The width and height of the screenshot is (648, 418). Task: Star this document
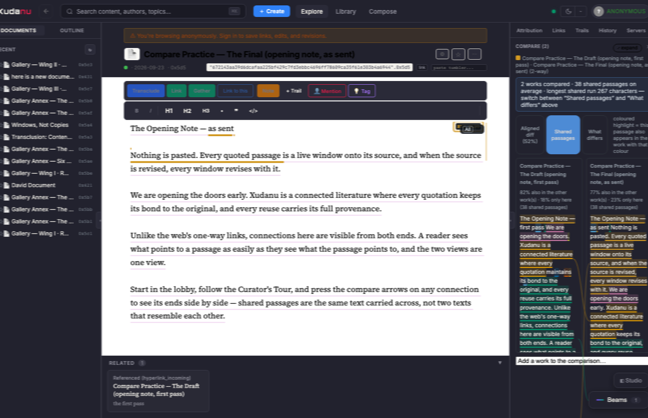[x=458, y=54]
